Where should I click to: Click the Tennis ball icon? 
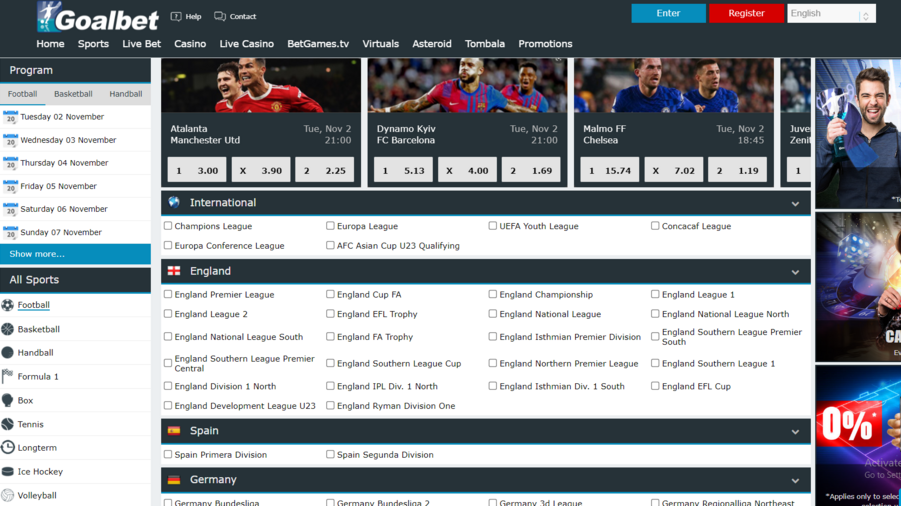coord(8,424)
